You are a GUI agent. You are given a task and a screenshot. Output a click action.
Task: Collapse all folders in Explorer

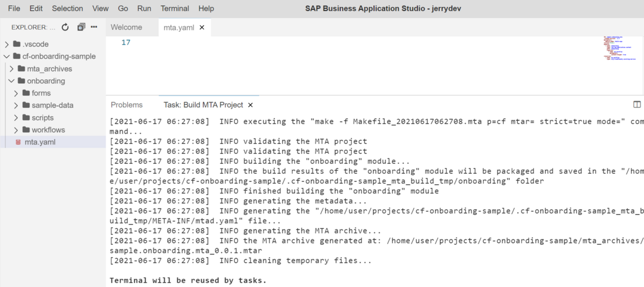(x=81, y=27)
